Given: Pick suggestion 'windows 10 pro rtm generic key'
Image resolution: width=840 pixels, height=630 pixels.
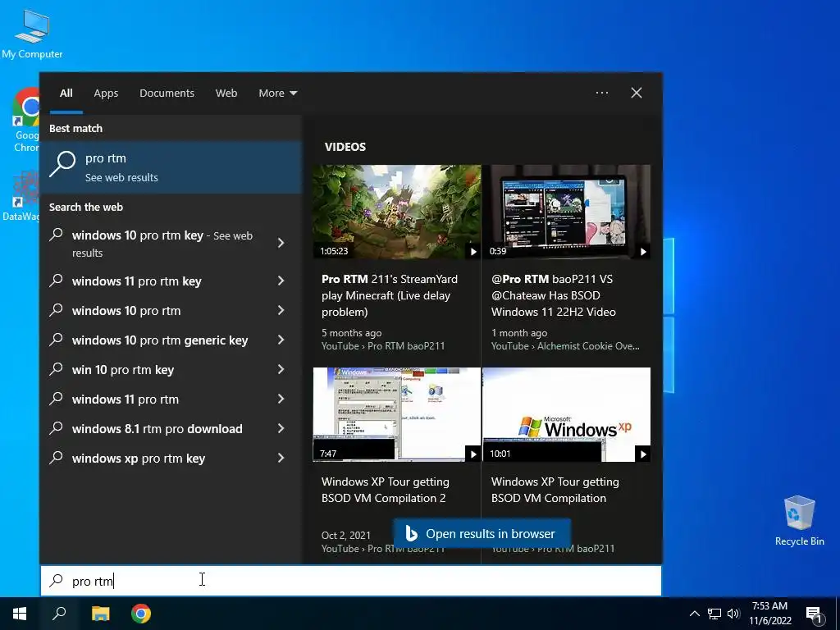Looking at the screenshot, I should point(160,340).
